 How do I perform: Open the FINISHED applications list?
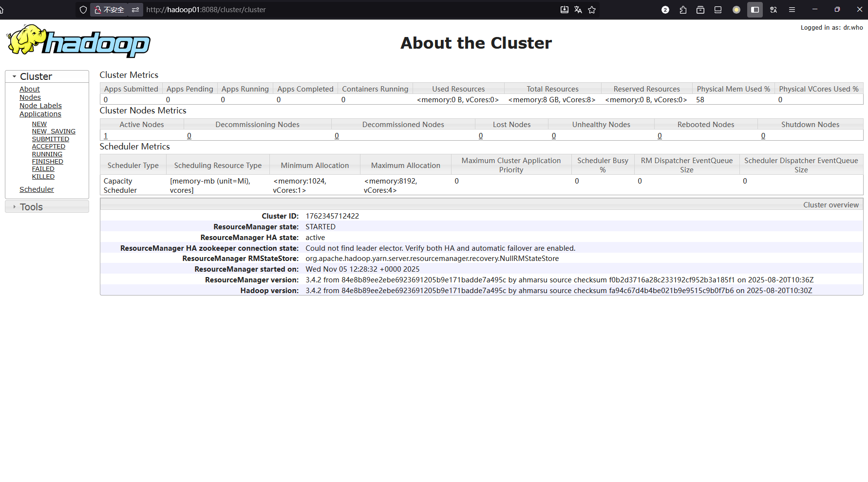point(47,161)
